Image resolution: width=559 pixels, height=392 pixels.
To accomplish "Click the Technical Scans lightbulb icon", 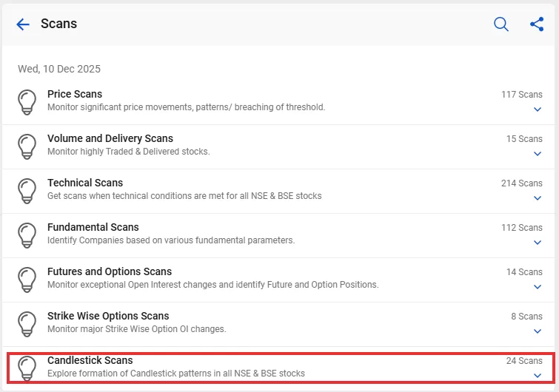I will 27,190.
